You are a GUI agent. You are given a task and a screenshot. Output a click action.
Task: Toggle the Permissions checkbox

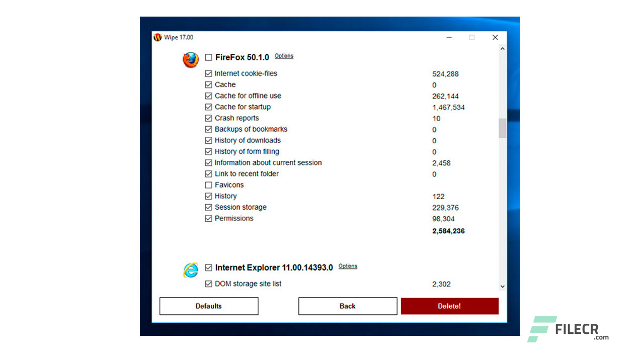pos(208,219)
